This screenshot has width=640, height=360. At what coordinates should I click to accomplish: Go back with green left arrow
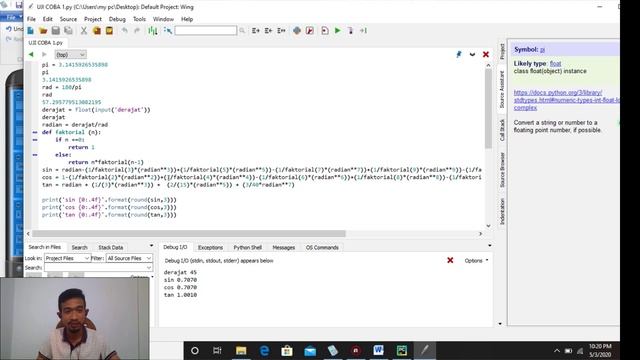pos(31,54)
